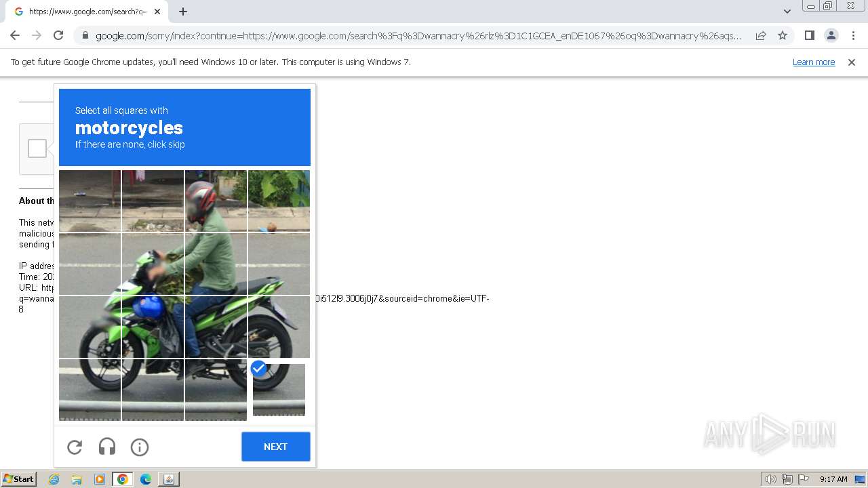Open network status icon in tray
The width and height of the screenshot is (868, 488).
point(787,479)
